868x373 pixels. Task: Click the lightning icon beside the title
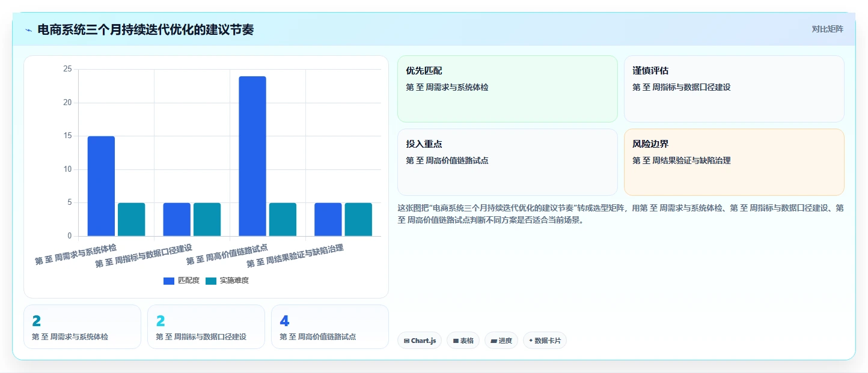(x=28, y=30)
